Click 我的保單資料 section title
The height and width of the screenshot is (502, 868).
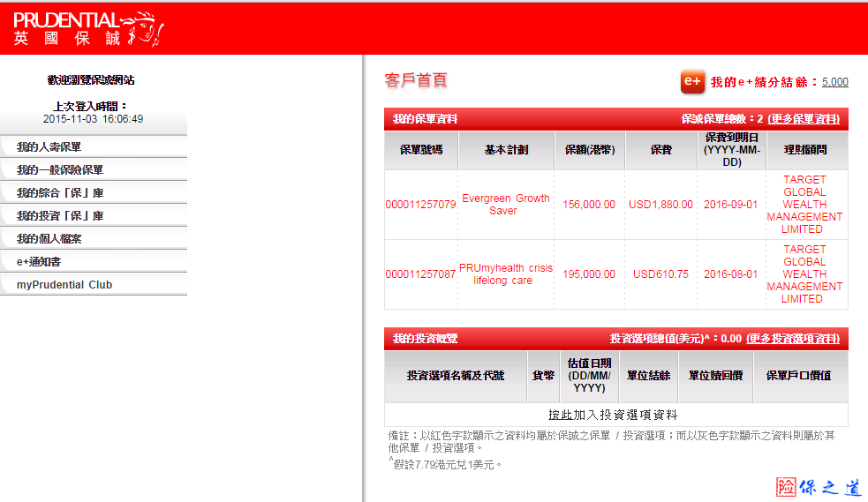click(425, 119)
